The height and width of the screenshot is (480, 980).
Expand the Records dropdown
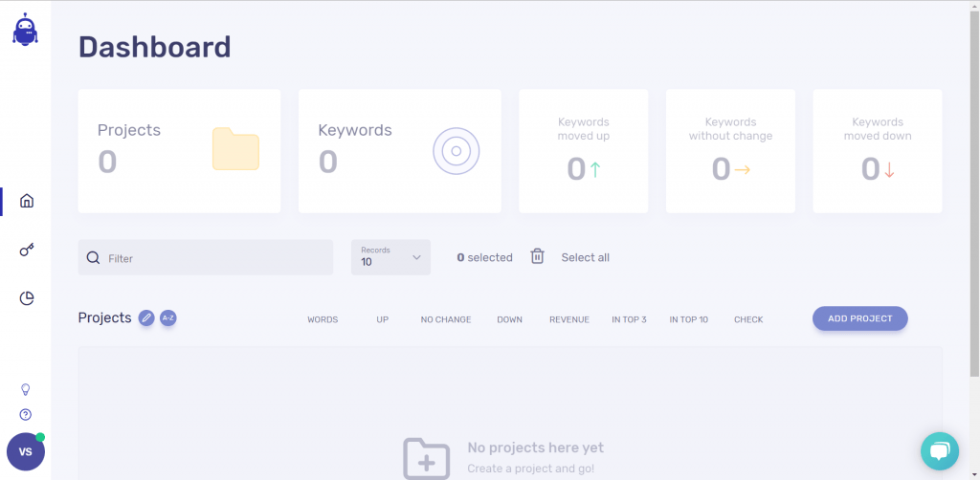click(x=390, y=257)
